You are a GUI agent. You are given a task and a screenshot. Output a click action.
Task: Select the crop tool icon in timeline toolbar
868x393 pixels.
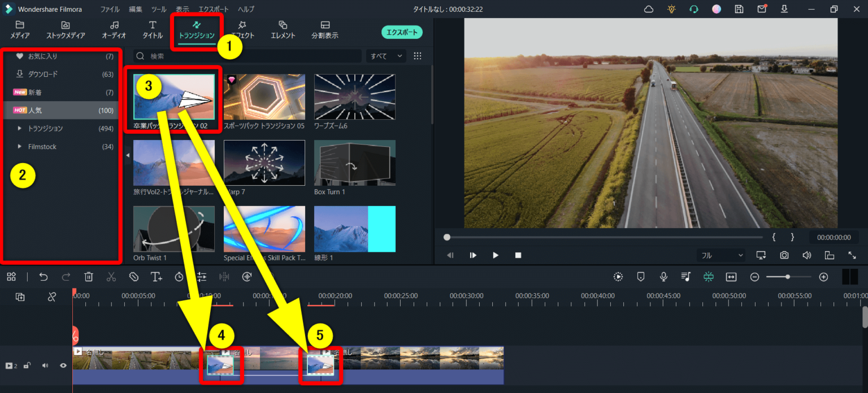click(133, 277)
